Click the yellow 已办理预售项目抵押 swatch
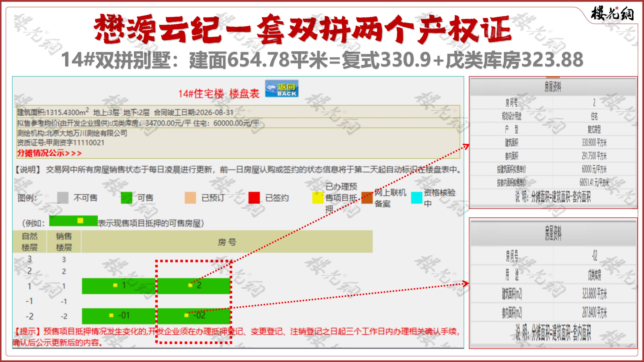644x362 pixels. point(318,198)
